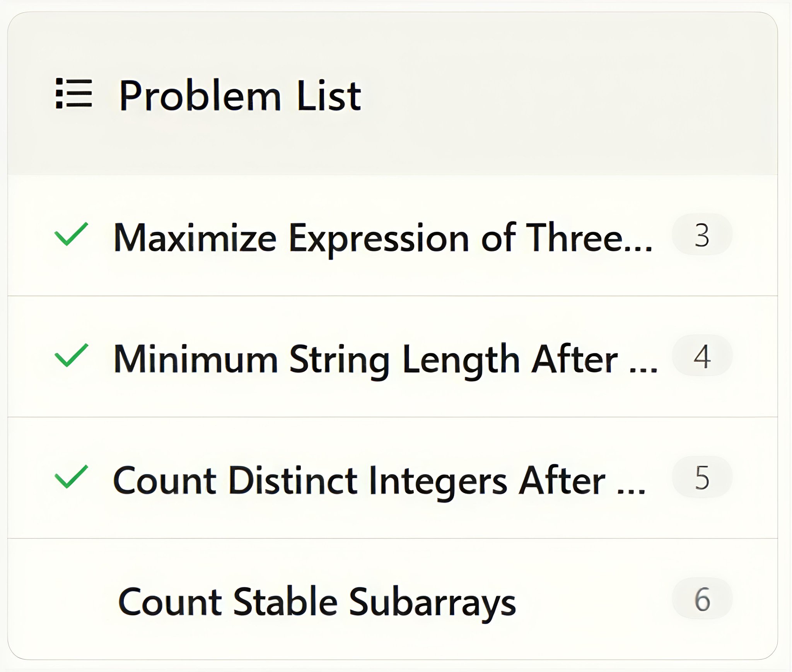792x672 pixels.
Task: Click the green checkmark for Minimum String Length
Action: (71, 355)
